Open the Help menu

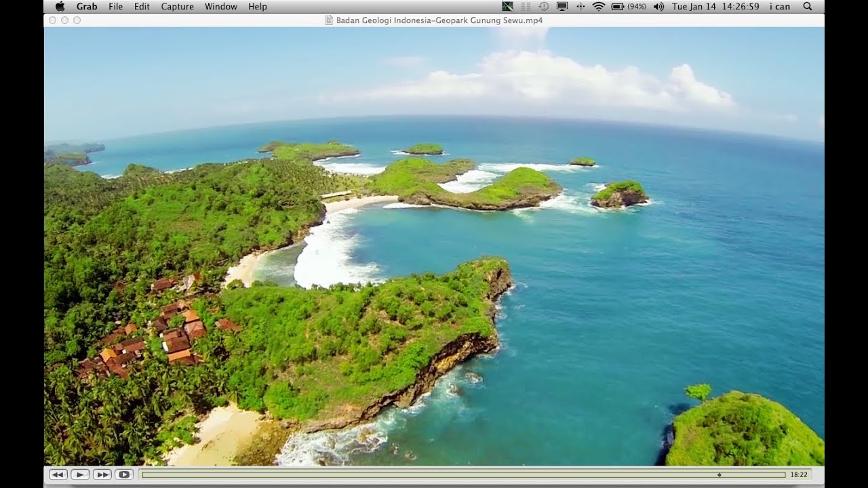258,7
